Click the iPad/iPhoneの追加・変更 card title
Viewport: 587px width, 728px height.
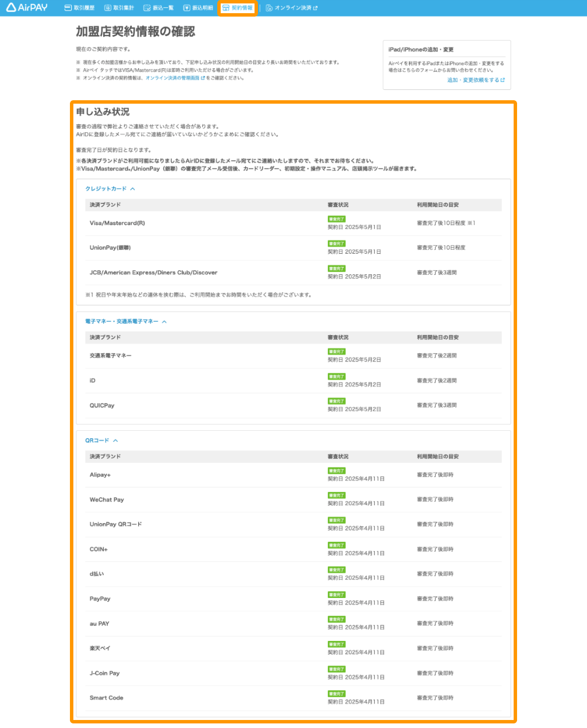421,50
